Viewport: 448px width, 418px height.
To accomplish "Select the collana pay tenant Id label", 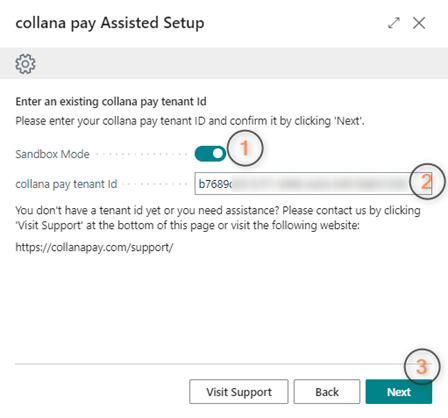I will [x=66, y=184].
